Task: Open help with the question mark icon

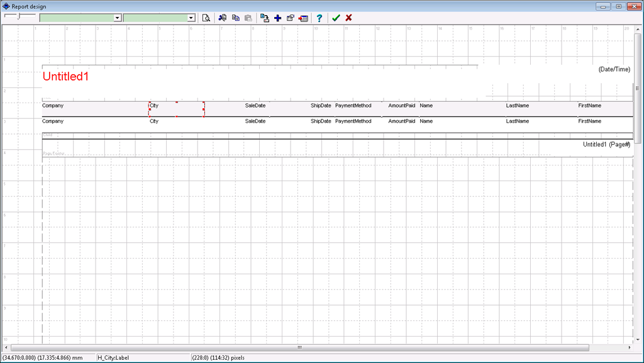Action: (319, 18)
